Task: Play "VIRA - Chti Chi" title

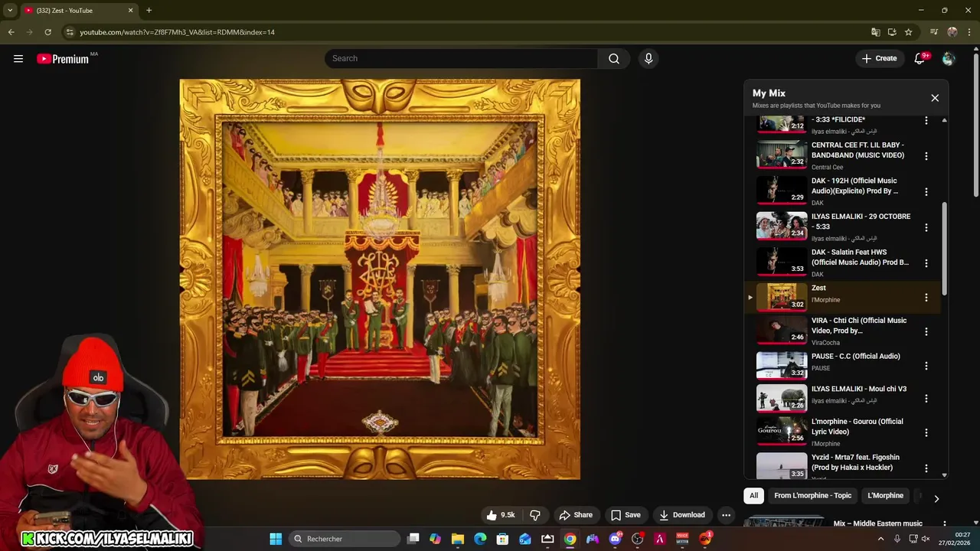Action: (x=859, y=325)
